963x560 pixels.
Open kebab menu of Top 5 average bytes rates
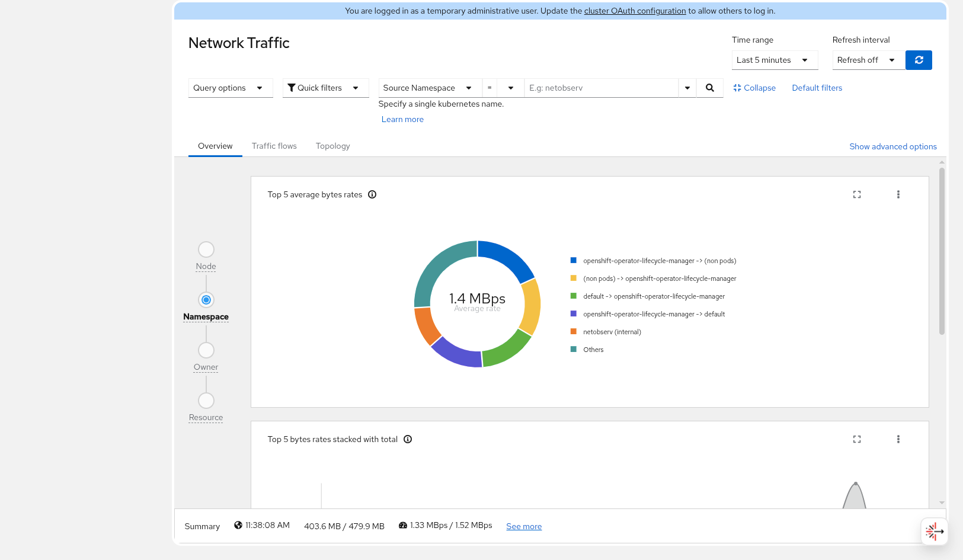click(x=898, y=194)
